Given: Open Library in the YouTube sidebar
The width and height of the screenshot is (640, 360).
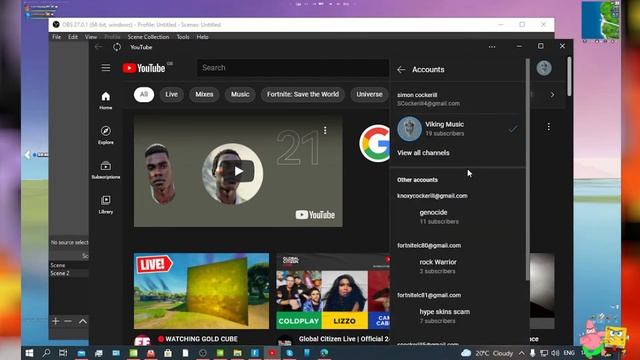Looking at the screenshot, I should point(106,204).
